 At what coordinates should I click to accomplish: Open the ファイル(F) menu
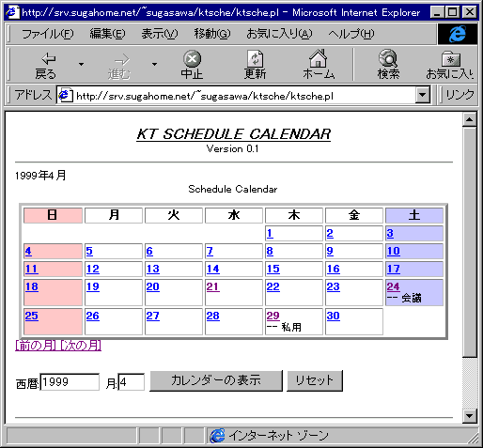[48, 34]
